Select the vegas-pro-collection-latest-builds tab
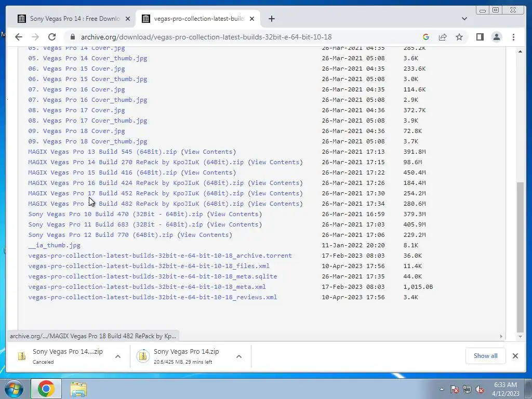Viewport: 532px width, 399px height. pyautogui.click(x=198, y=19)
